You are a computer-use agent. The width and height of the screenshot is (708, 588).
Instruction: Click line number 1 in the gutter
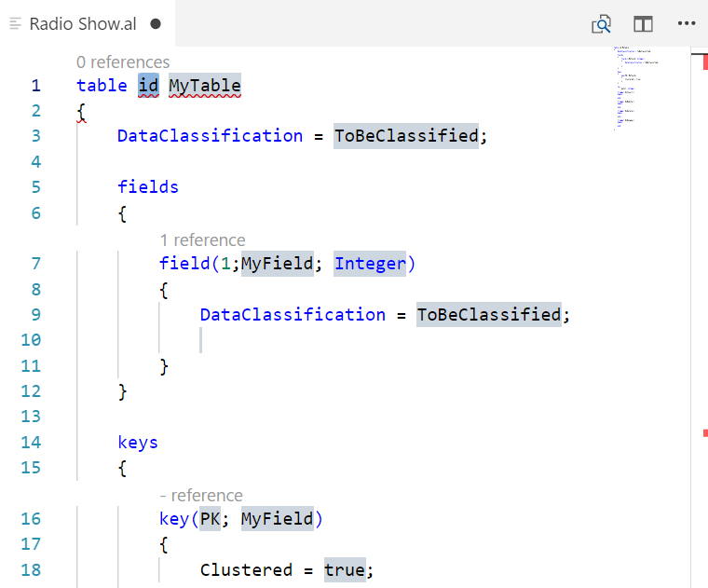36,86
